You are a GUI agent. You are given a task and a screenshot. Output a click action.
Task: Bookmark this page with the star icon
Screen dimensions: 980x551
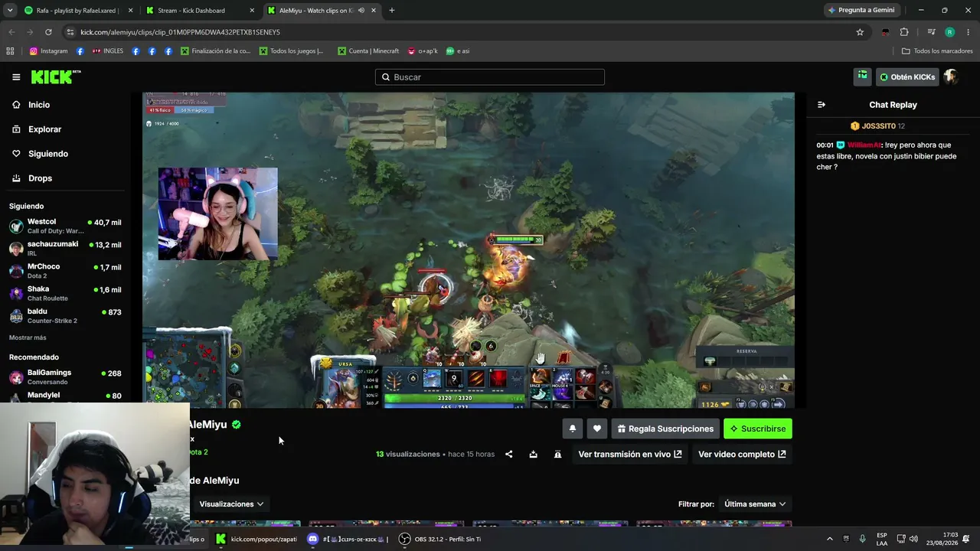[860, 32]
